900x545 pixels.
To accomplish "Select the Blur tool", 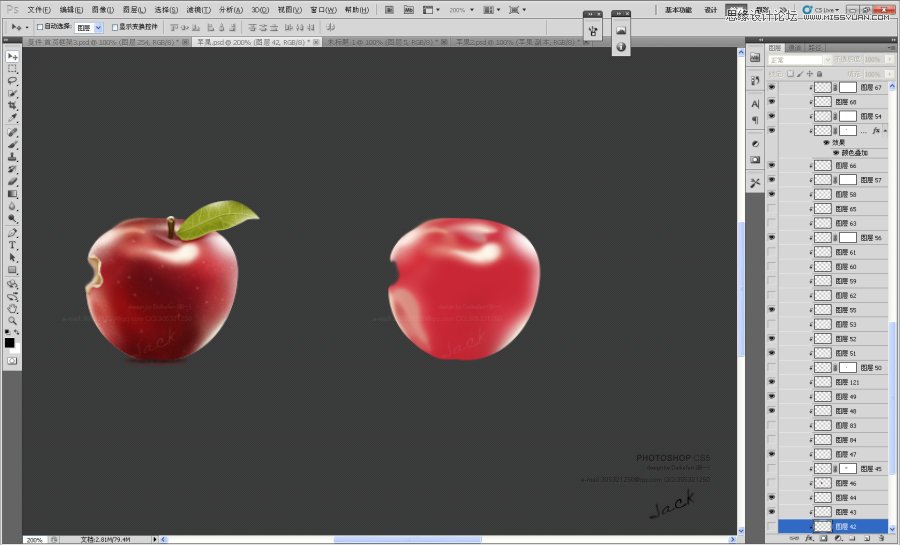I will pyautogui.click(x=12, y=206).
